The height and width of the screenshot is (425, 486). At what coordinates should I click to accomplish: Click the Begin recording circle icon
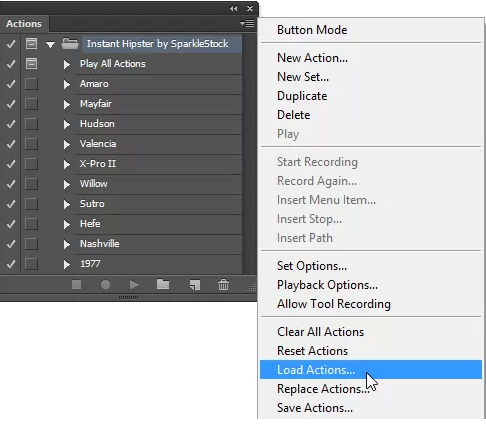pyautogui.click(x=105, y=285)
